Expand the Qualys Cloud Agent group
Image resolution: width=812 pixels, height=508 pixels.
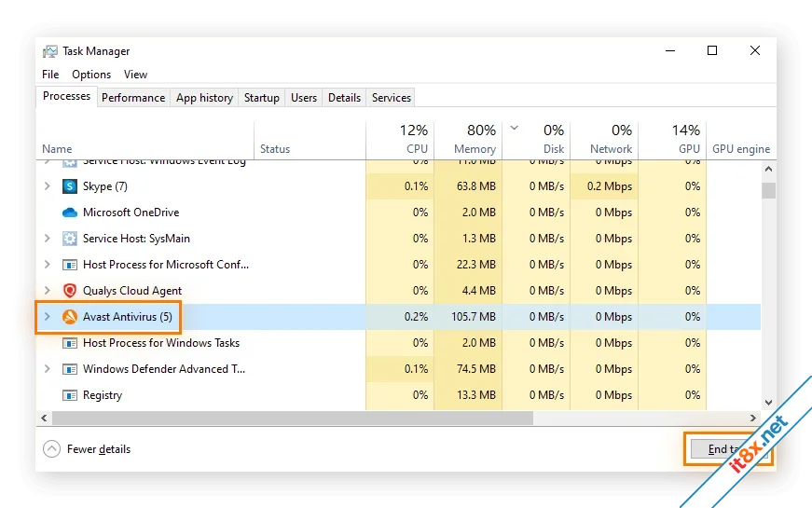(x=48, y=290)
